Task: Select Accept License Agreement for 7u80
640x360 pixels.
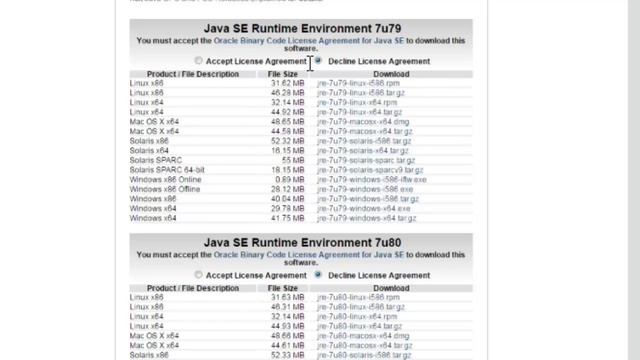Action: click(x=198, y=275)
